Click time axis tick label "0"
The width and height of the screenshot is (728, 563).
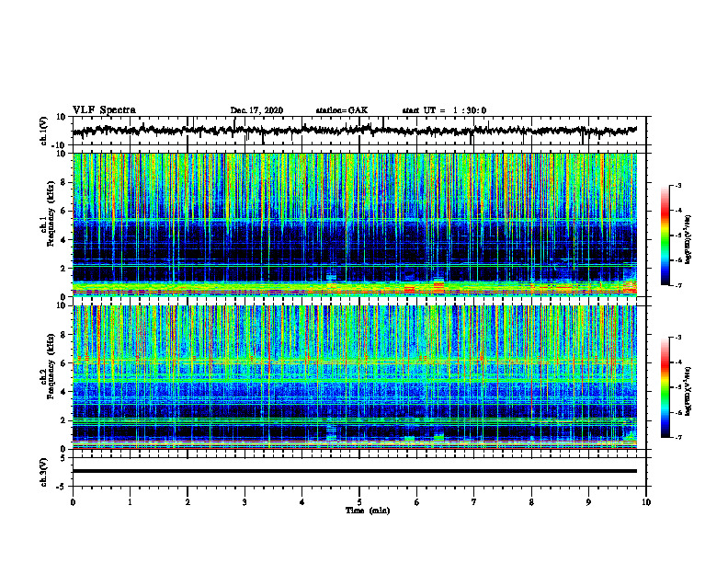tap(73, 502)
